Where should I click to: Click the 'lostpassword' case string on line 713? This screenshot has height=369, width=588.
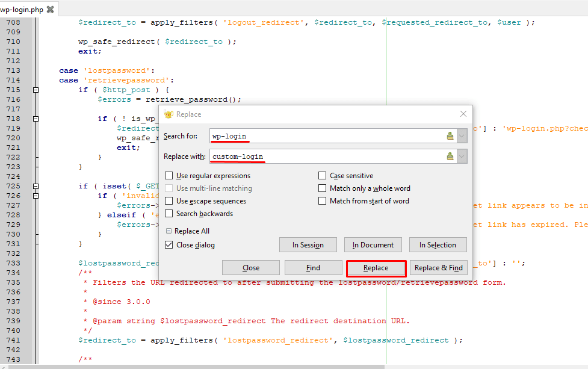tap(117, 70)
